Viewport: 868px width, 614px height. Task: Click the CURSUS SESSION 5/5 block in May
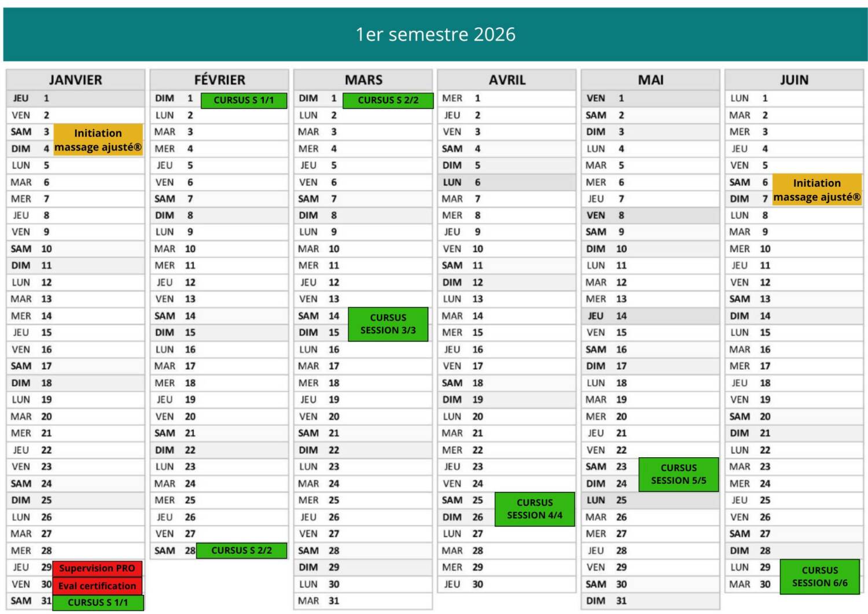(x=678, y=474)
